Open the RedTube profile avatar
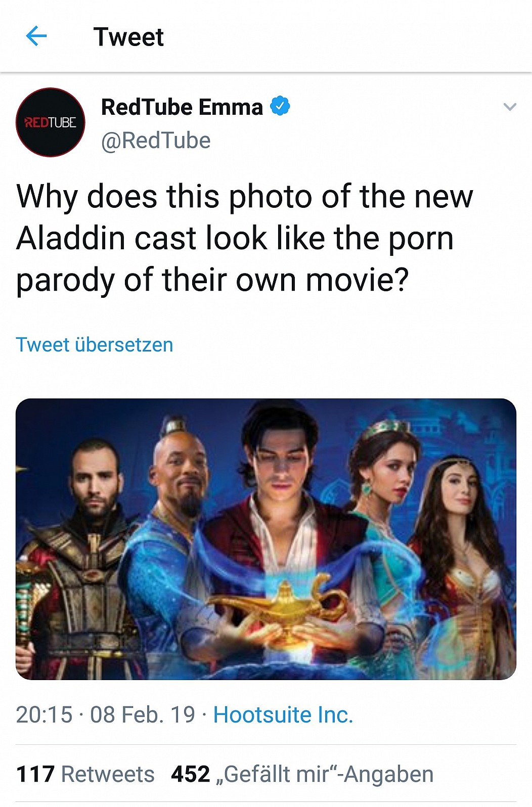The height and width of the screenshot is (807, 532). 51,122
